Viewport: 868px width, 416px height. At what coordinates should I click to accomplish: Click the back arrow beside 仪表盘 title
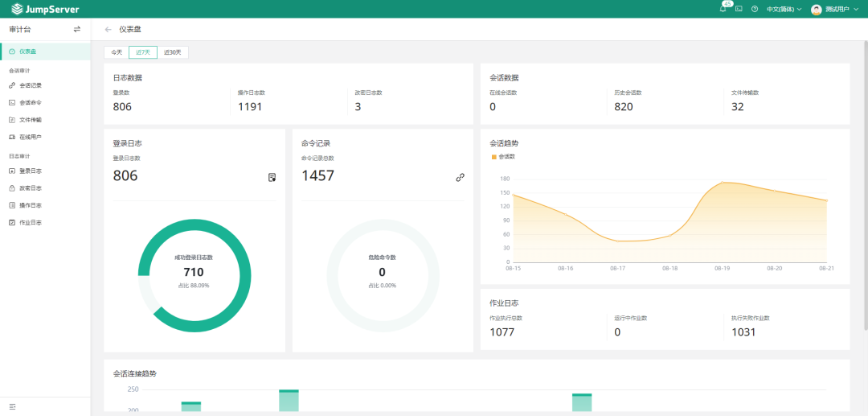108,29
